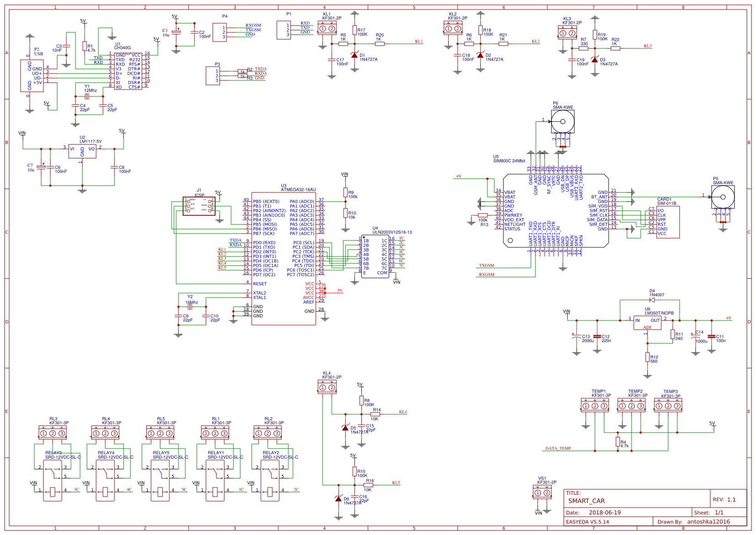Select the TEMP2 KF301-3P connector
The image size is (756, 535).
(632, 405)
